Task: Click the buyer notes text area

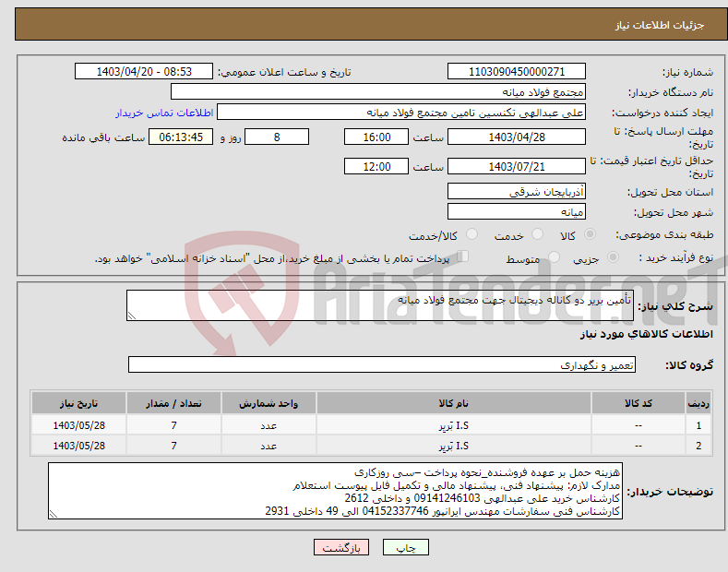Action: pyautogui.click(x=335, y=491)
